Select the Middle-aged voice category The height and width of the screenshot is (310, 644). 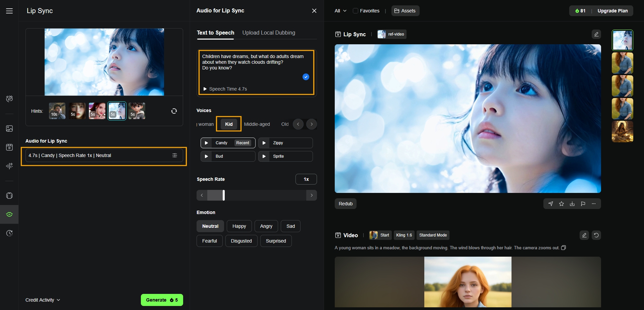(x=257, y=124)
